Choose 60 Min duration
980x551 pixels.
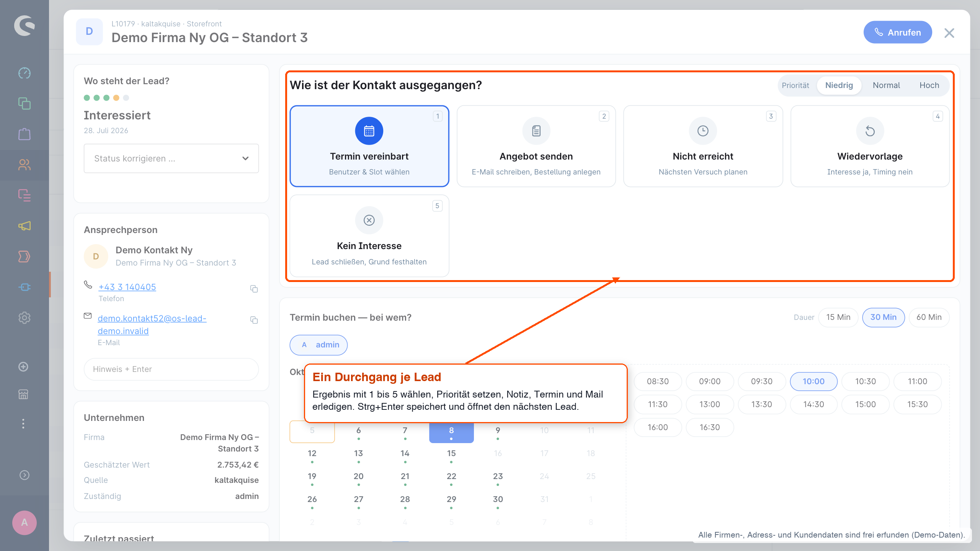929,317
